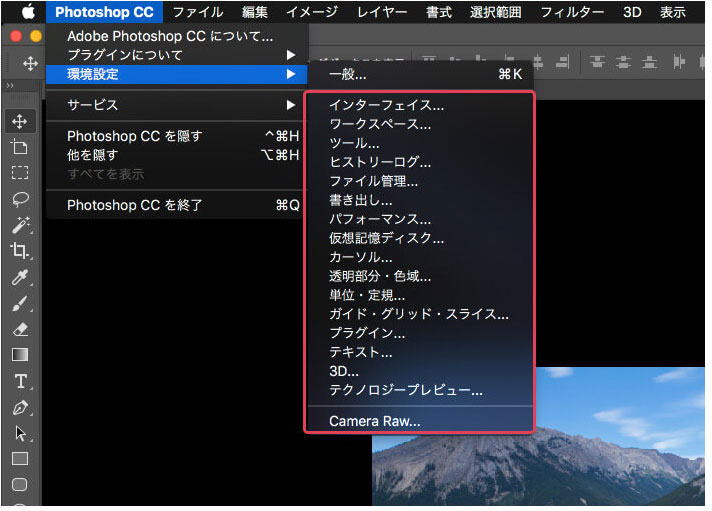
Task: Open ガイド・グリッド・スライス... preferences
Action: pyautogui.click(x=420, y=314)
